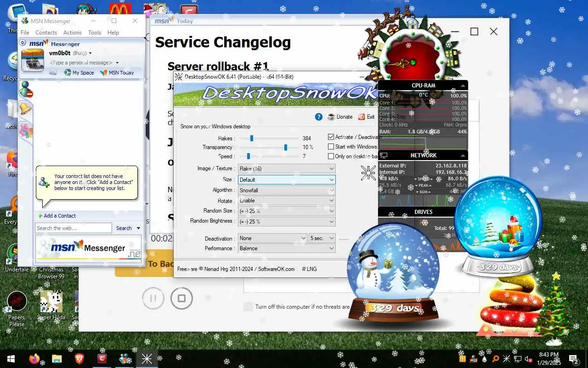
Task: Open the Random Brightness dropdown
Action: (287, 221)
